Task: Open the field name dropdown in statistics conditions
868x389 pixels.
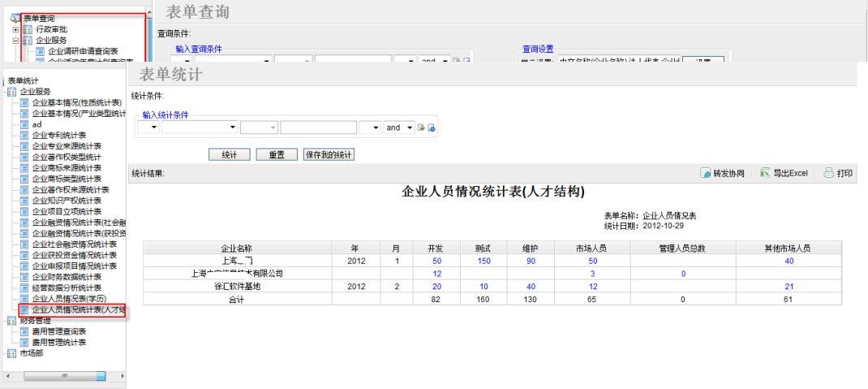Action: coord(200,128)
